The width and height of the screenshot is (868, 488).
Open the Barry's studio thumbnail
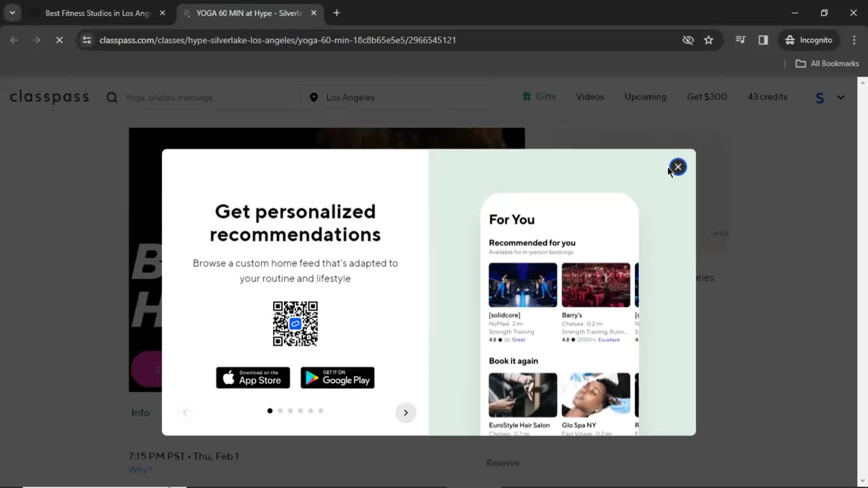click(596, 285)
